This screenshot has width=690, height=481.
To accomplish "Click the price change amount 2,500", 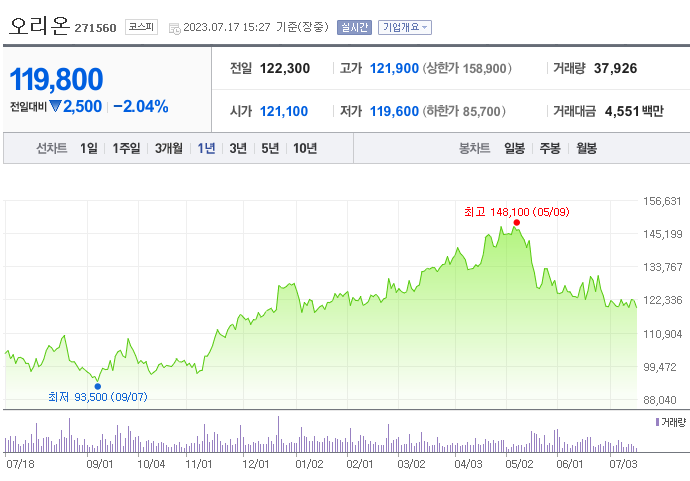I will [82, 106].
